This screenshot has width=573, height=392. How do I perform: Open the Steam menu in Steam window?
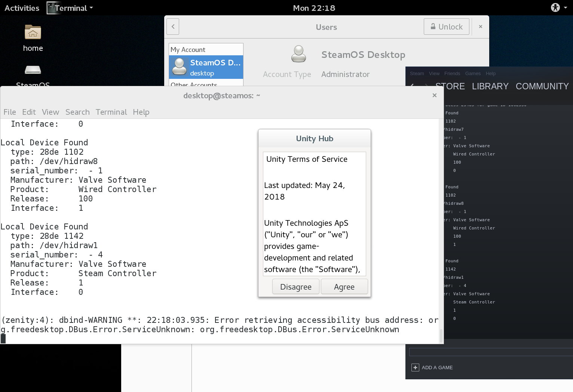tap(417, 74)
